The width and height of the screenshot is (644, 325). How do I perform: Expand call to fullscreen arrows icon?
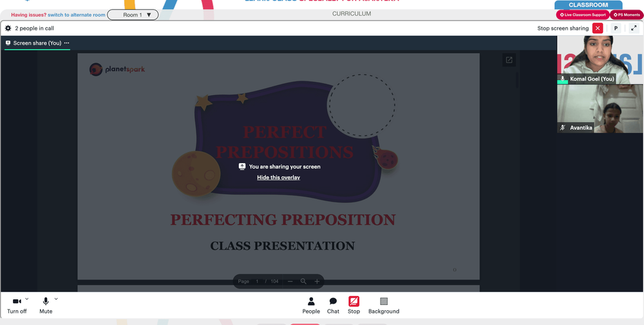[x=633, y=28]
